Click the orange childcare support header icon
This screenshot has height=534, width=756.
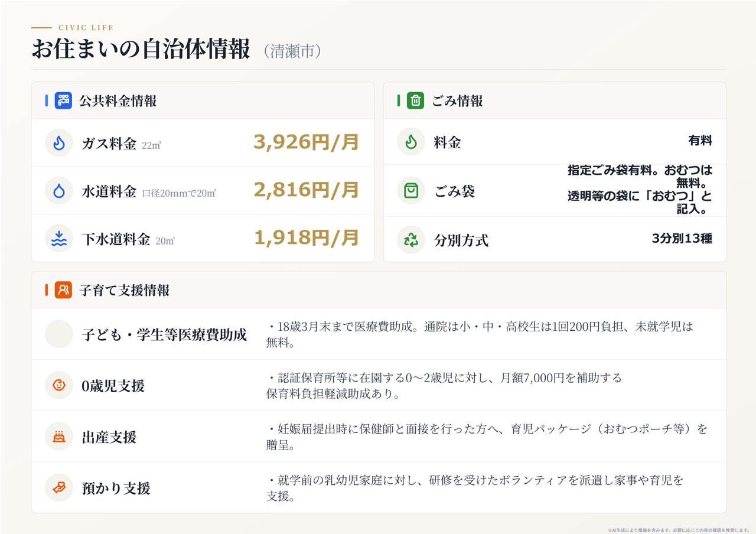click(x=63, y=290)
